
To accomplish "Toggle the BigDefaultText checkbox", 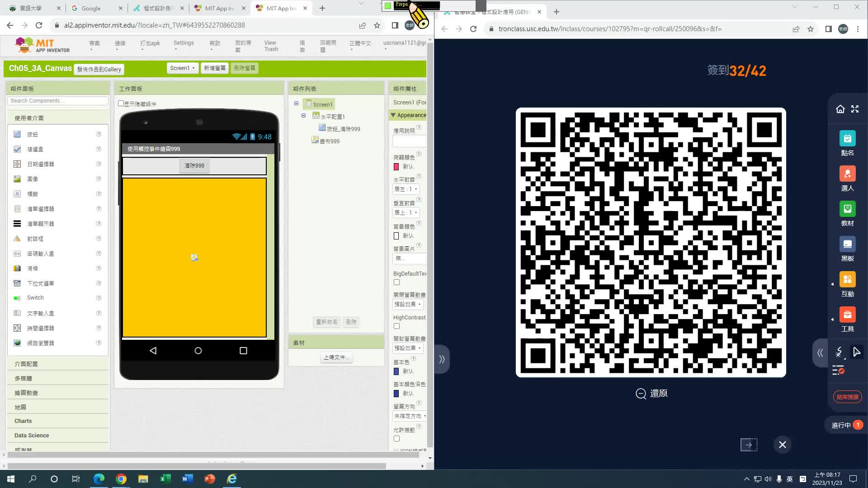I will point(396,282).
